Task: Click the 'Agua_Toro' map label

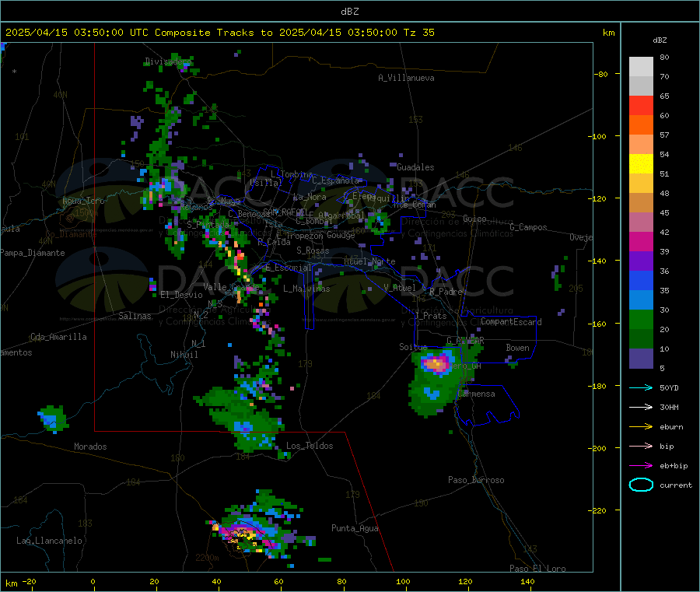Action: tap(83, 201)
